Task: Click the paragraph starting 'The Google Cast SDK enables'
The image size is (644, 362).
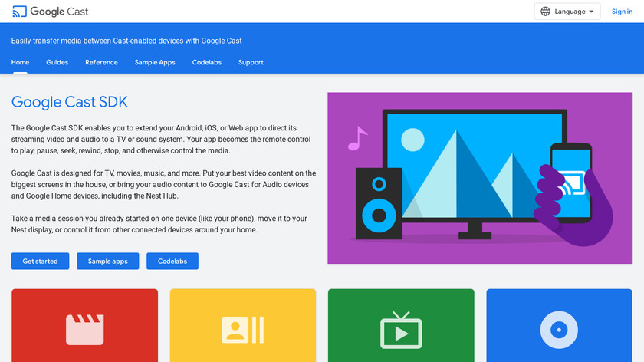Action: 161,140
